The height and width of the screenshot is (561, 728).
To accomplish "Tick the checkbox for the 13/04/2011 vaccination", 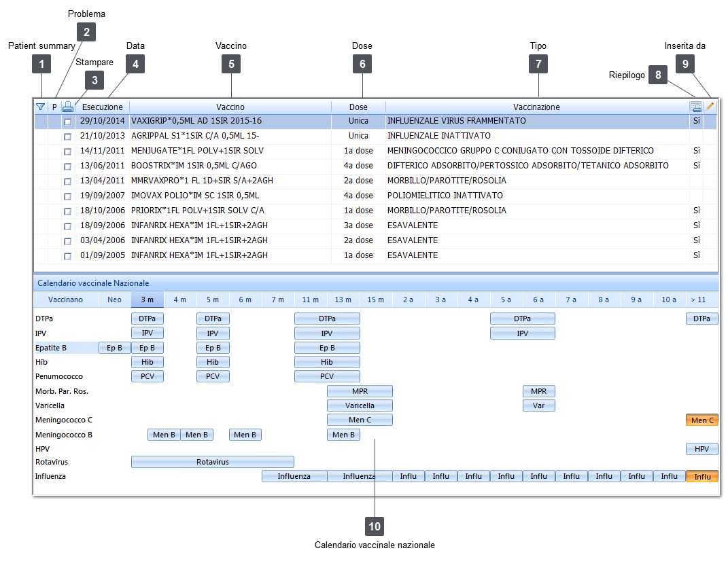I will 68,181.
